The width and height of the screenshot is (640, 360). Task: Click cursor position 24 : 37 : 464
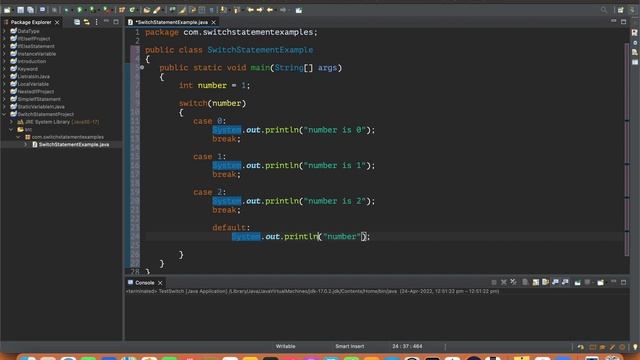tap(407, 346)
